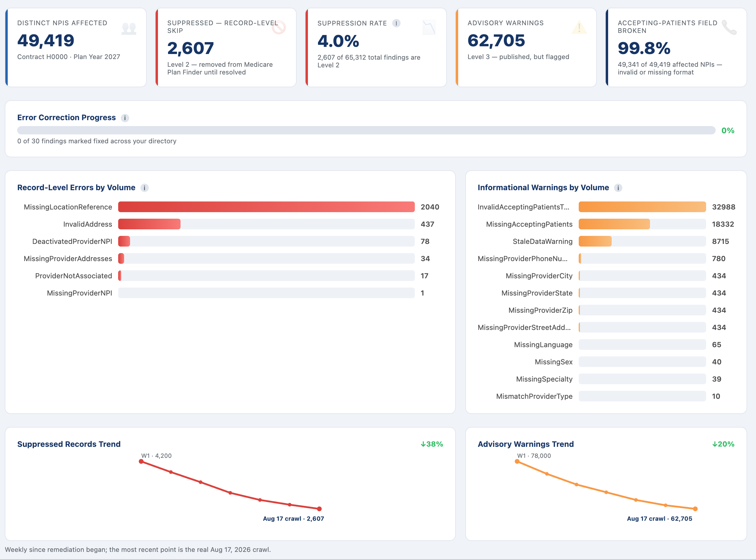Click the warning triangle icon in Advisory Warnings
This screenshot has height=559, width=756.
[579, 28]
